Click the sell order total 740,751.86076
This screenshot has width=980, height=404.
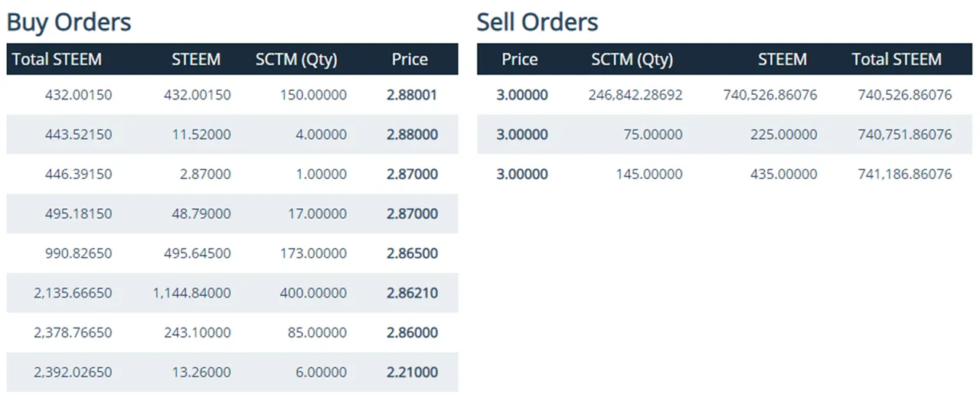905,135
